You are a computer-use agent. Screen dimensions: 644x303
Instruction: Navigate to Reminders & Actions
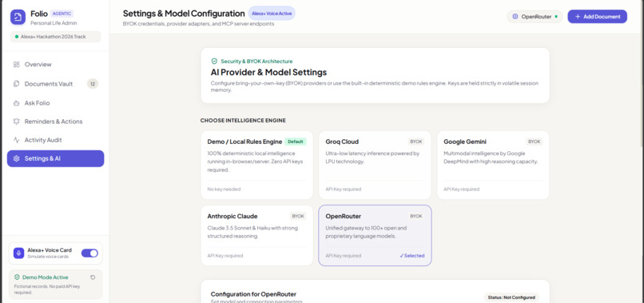[55, 122]
